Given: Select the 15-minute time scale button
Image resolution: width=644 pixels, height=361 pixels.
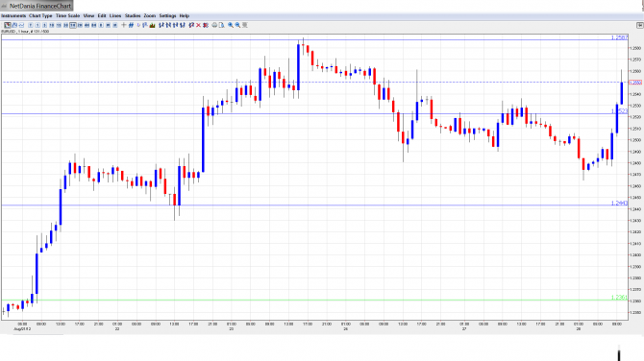Looking at the screenshot, I should point(59,25).
